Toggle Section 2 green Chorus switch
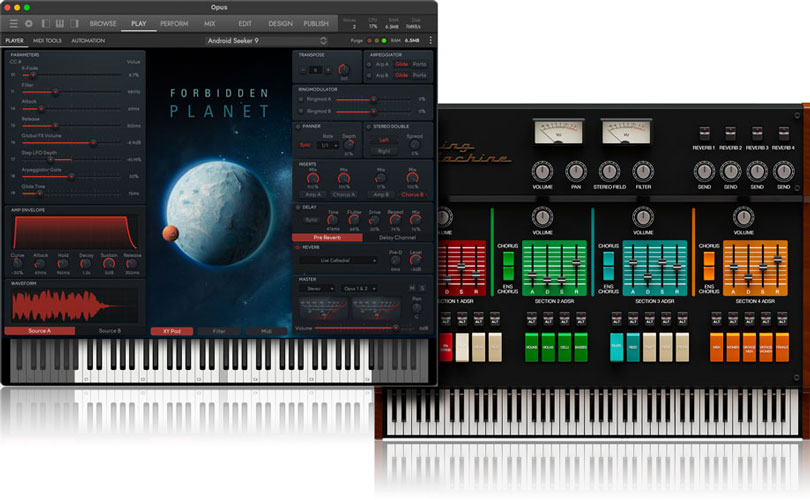The image size is (810, 500). click(x=508, y=265)
